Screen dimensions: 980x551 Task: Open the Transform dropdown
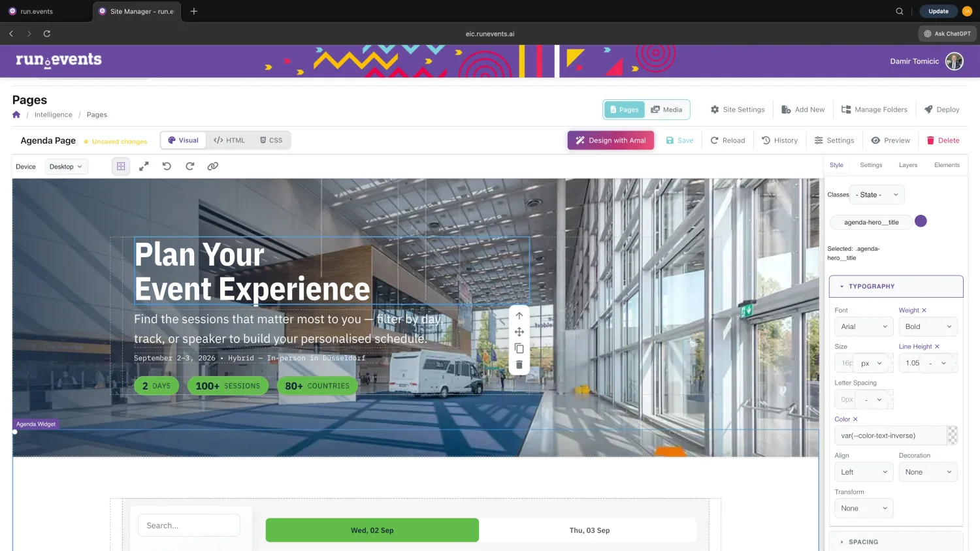[x=864, y=509]
